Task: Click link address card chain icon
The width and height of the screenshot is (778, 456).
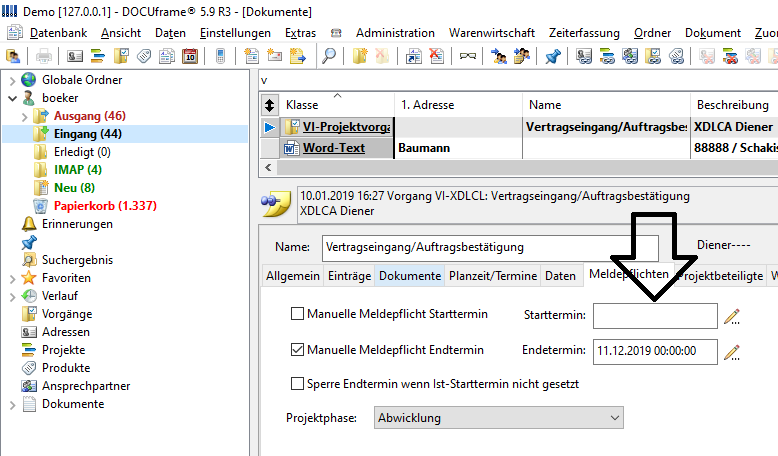Action: (x=584, y=56)
